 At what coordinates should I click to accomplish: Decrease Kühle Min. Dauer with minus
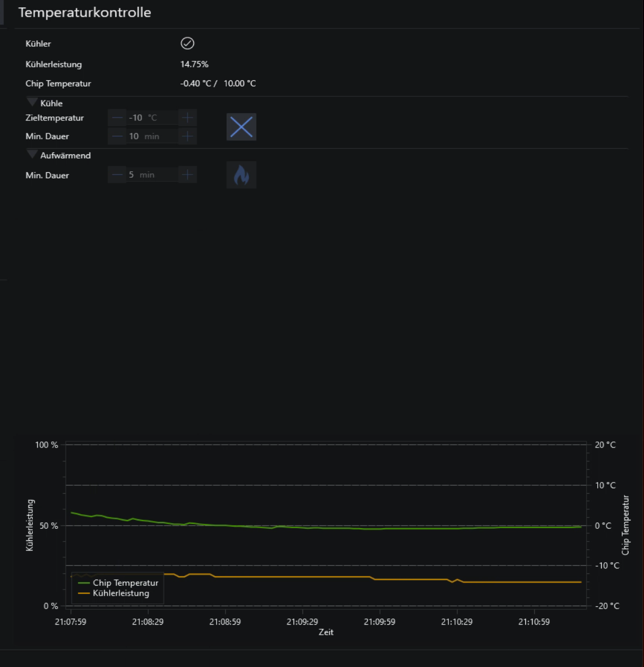point(117,137)
